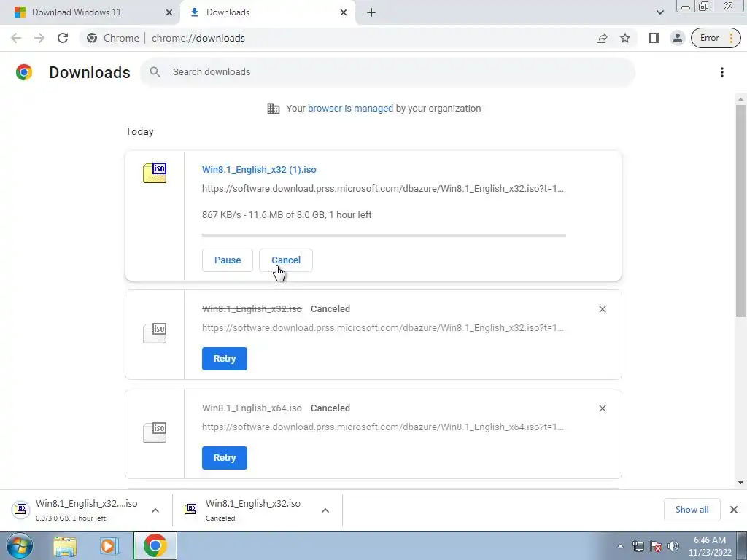Close the Downloads tab
This screenshot has height=560, width=747.
[344, 12]
